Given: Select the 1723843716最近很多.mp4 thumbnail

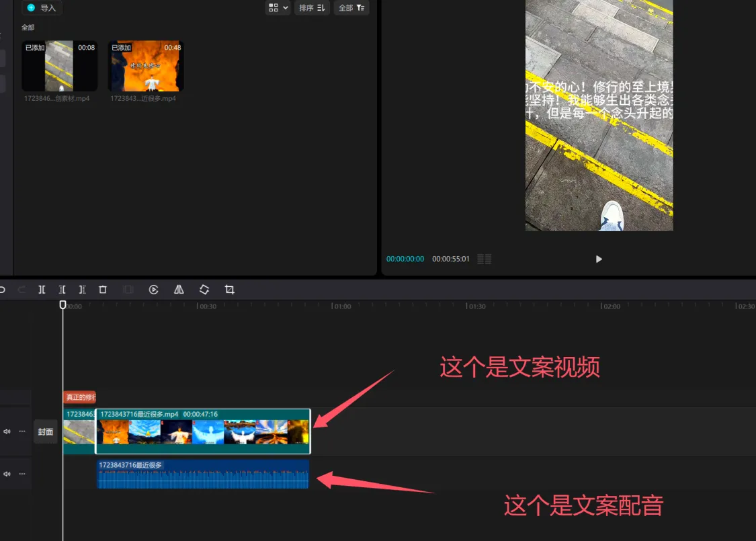Looking at the screenshot, I should (145, 66).
